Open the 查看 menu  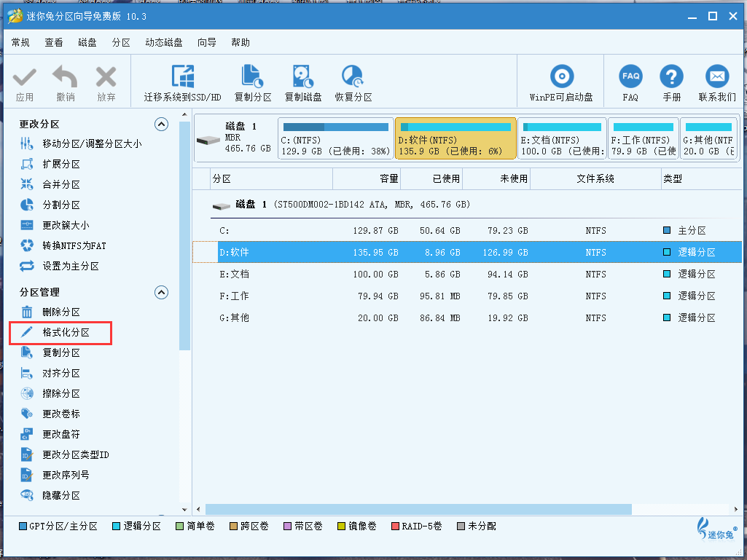54,42
